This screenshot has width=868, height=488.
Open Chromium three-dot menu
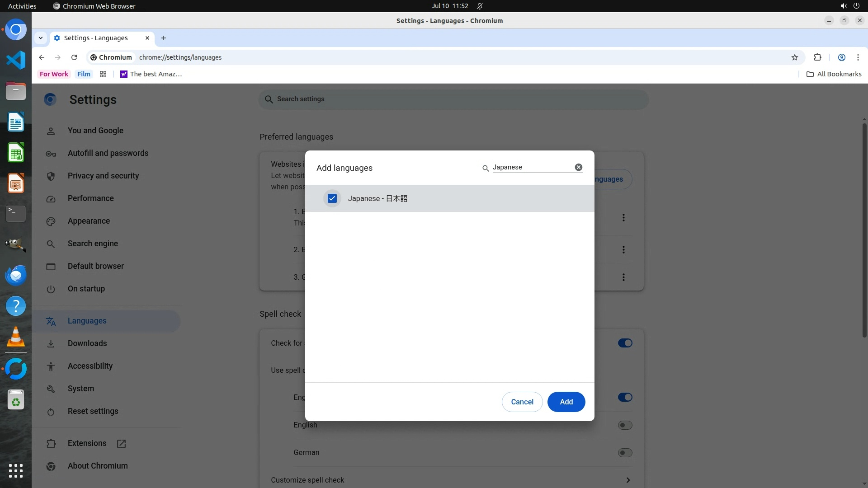click(858, 57)
